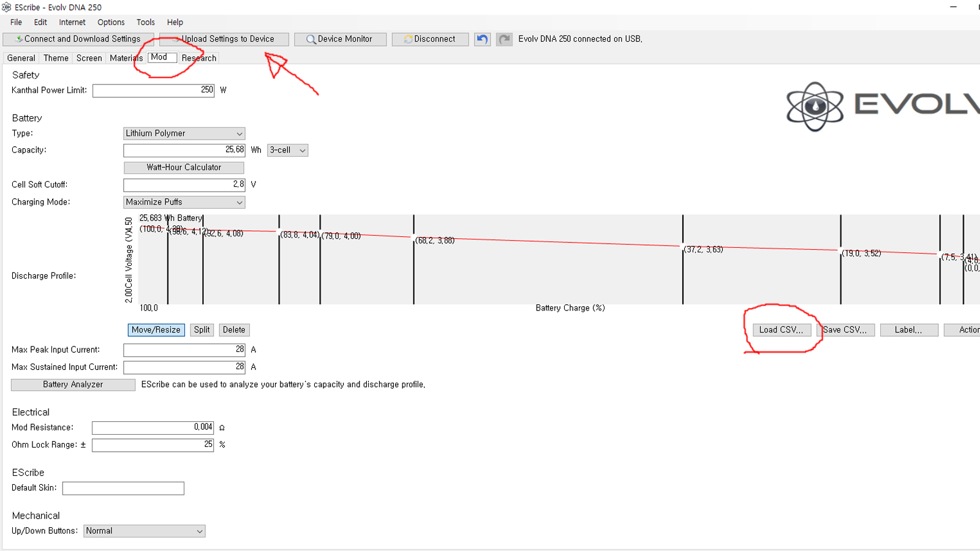Click the Capacity Wh input field
The width and height of the screenshot is (980, 551).
(184, 150)
